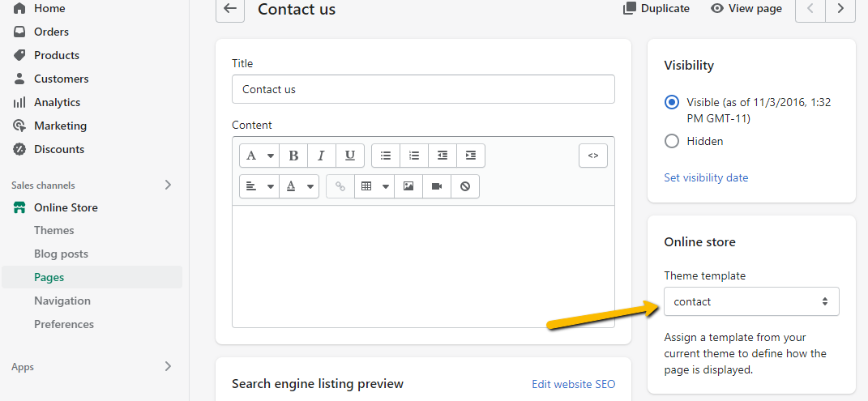Viewport: 868px width, 401px height.
Task: Click the Bold formatting icon
Action: 293,156
